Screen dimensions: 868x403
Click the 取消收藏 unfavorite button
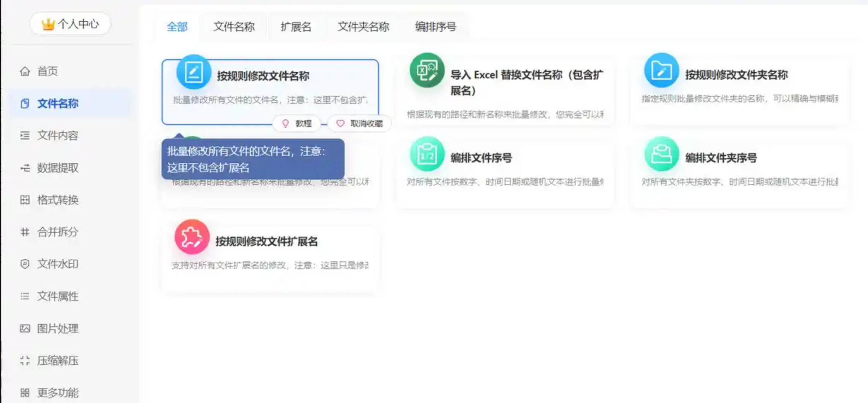tap(359, 124)
